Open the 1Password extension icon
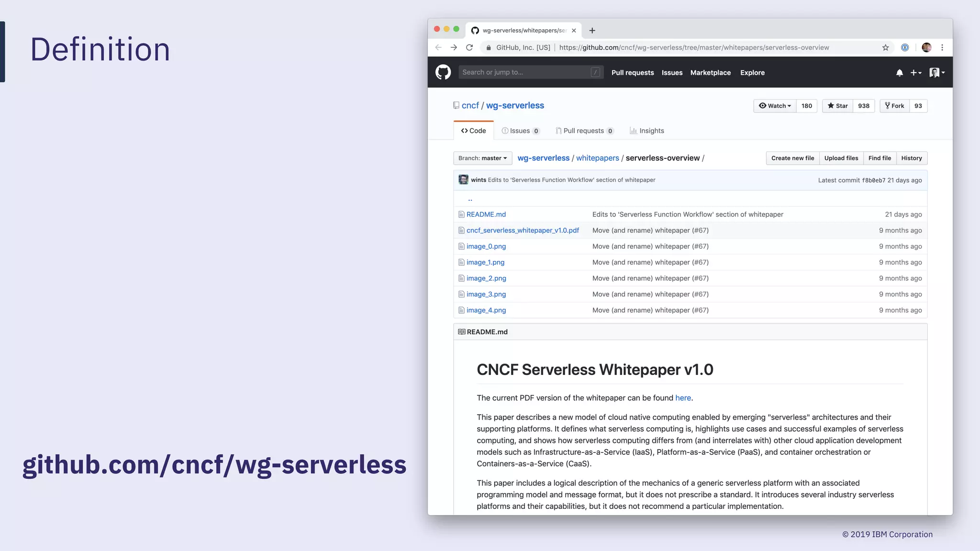The height and width of the screenshot is (551, 980). 905,47
